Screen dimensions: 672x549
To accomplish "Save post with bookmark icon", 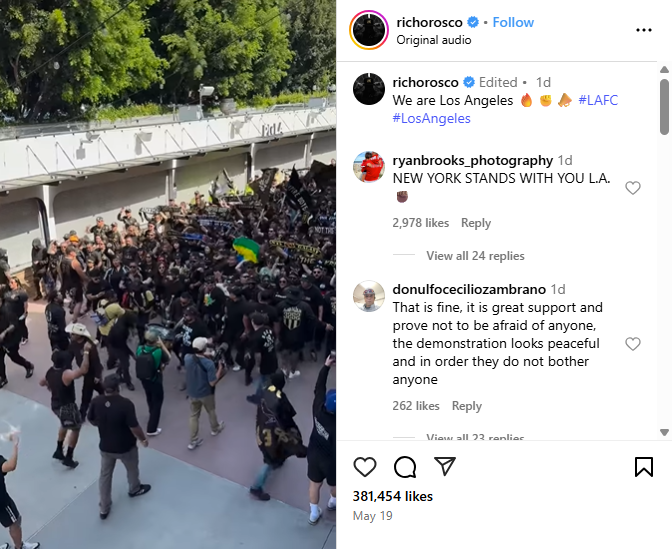I will [643, 467].
